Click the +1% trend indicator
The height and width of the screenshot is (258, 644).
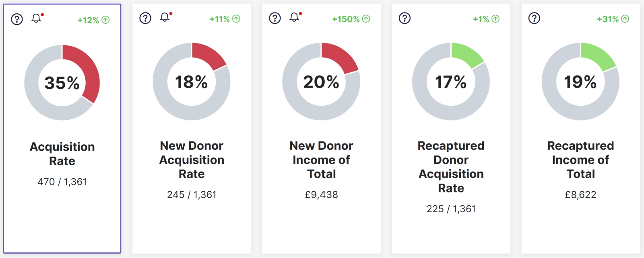click(486, 19)
